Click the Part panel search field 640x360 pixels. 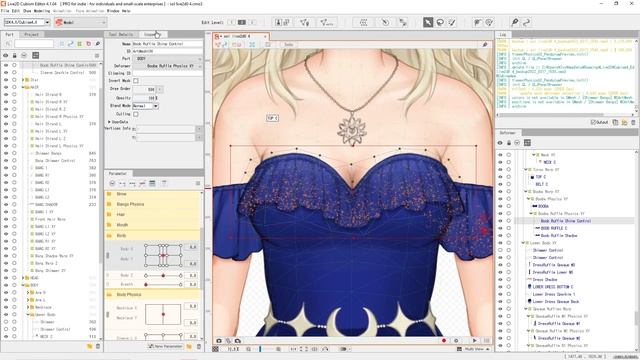tap(34, 44)
